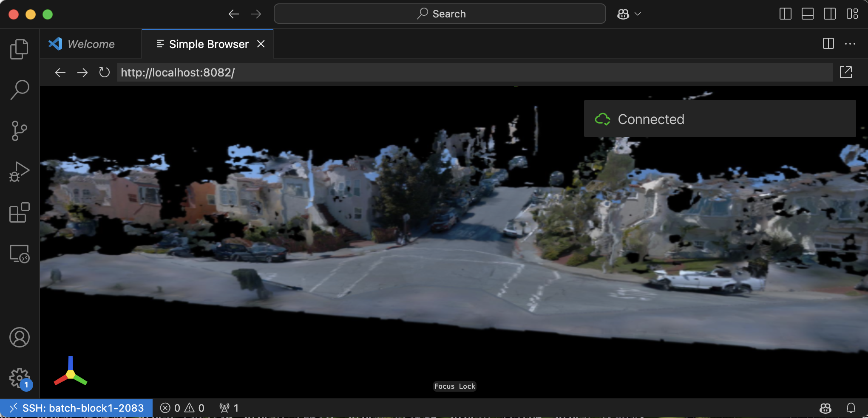This screenshot has width=868, height=418.
Task: Open the Run and Debug view
Action: 19,172
